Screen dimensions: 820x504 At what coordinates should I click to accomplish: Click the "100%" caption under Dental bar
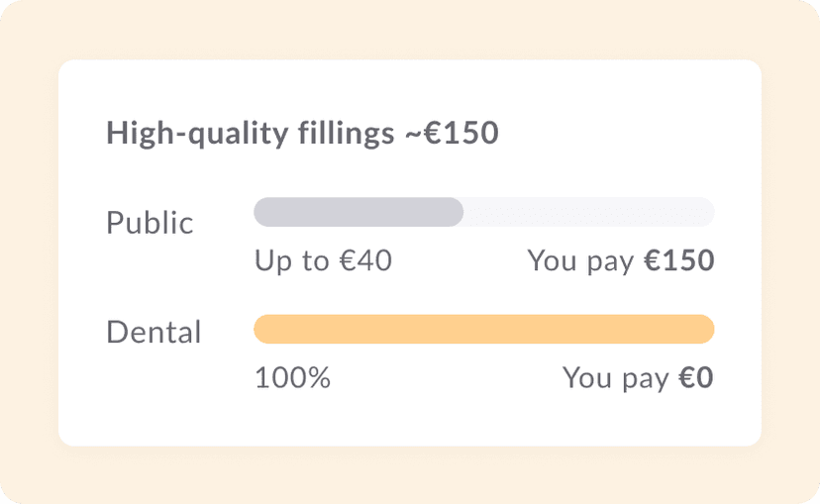[292, 378]
